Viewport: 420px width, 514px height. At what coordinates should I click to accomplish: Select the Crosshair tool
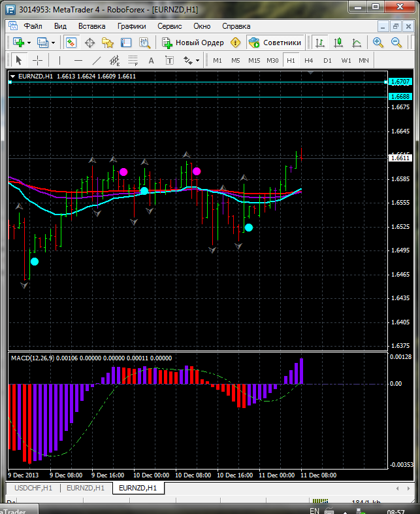point(39,60)
